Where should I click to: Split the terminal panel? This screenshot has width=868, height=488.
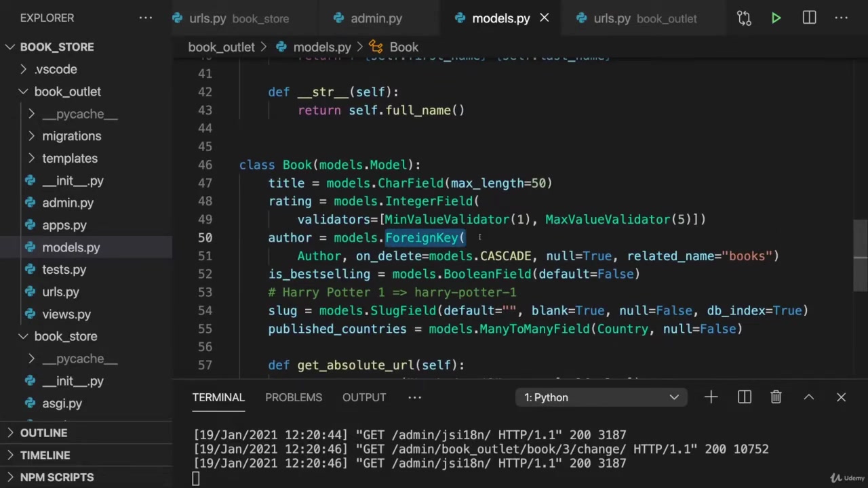(x=744, y=397)
